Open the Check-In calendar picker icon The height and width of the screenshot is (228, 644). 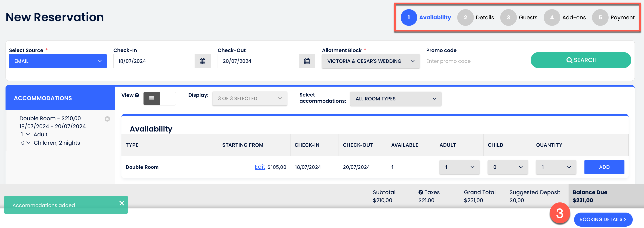(x=202, y=61)
